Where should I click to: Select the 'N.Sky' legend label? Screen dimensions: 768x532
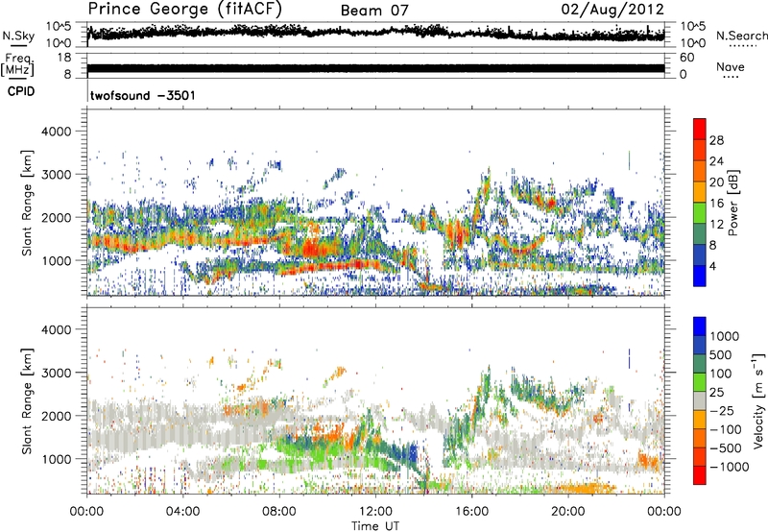click(18, 36)
